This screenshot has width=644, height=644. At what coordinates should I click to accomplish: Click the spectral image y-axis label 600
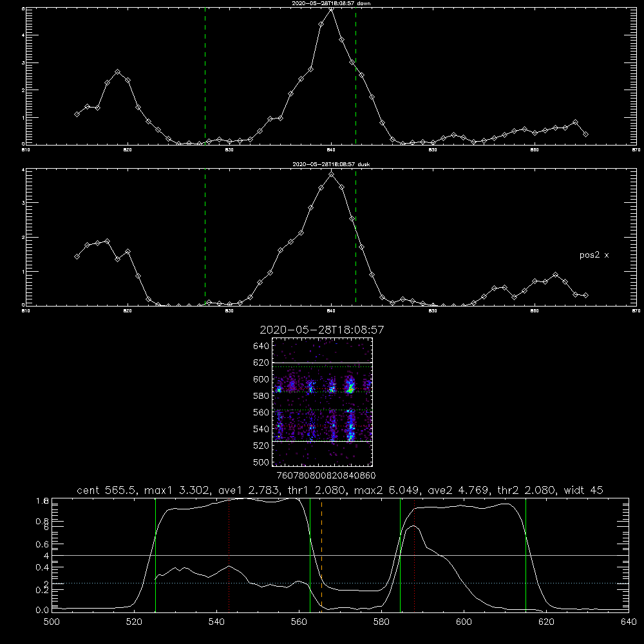pos(261,379)
